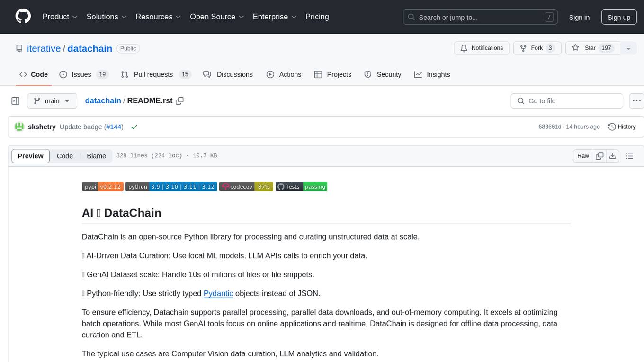This screenshot has height=362, width=644.
Task: Expand the Open Source menu
Action: tap(217, 17)
